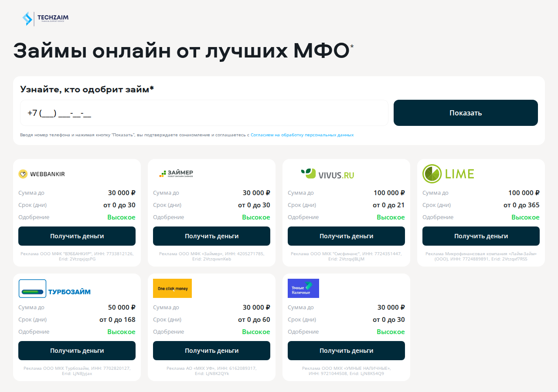The width and height of the screenshot is (558, 392).
Task: Open the Webbankir logo
Action: [x=41, y=174]
